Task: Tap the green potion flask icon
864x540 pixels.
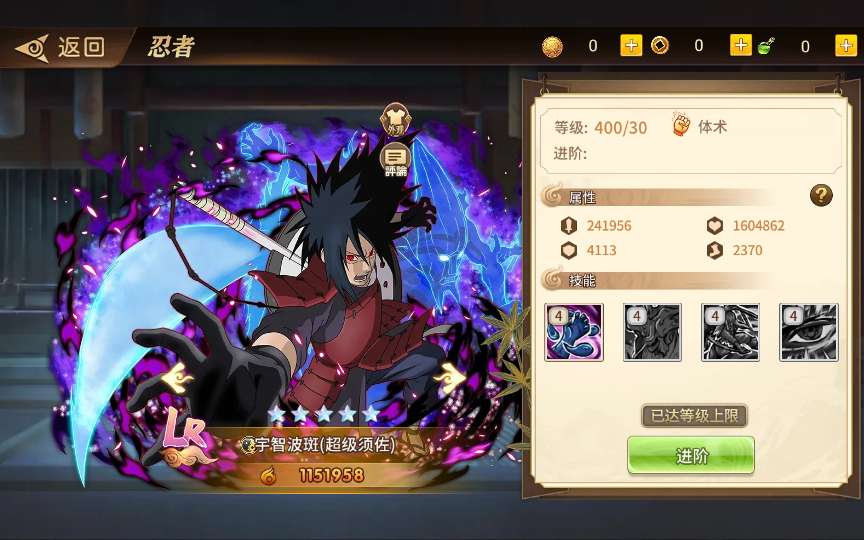Action: (766, 46)
